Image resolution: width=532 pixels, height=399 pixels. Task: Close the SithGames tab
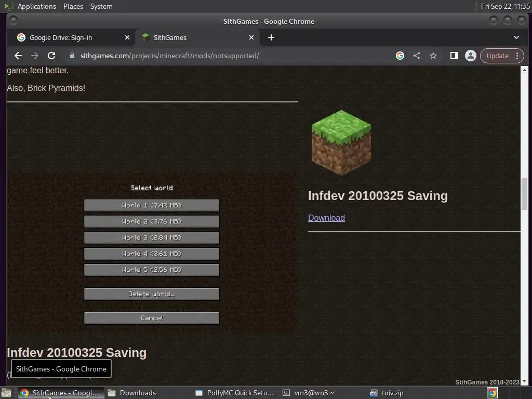point(251,37)
